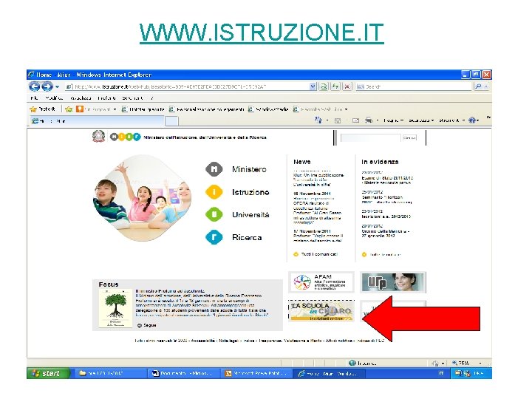Open the folder window taskbar button
This screenshot has width=532, height=399.
tap(109, 374)
